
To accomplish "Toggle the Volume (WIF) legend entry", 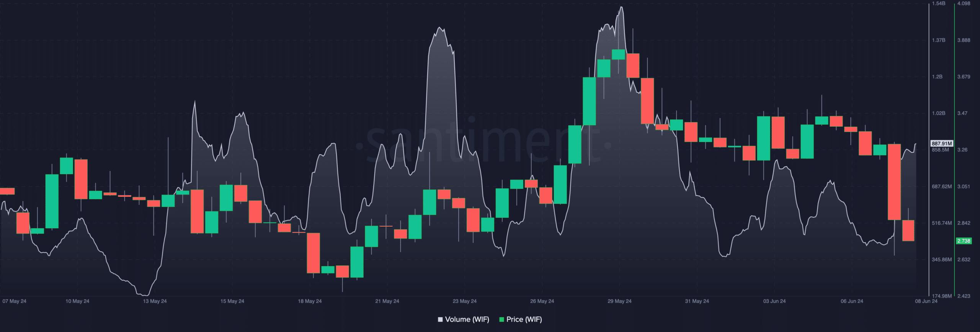I will [464, 319].
